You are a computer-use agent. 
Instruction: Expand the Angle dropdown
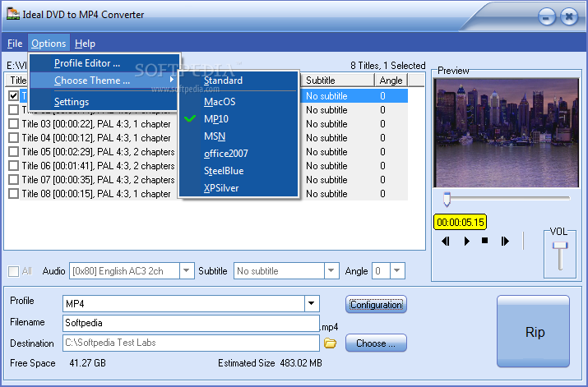[x=397, y=271]
